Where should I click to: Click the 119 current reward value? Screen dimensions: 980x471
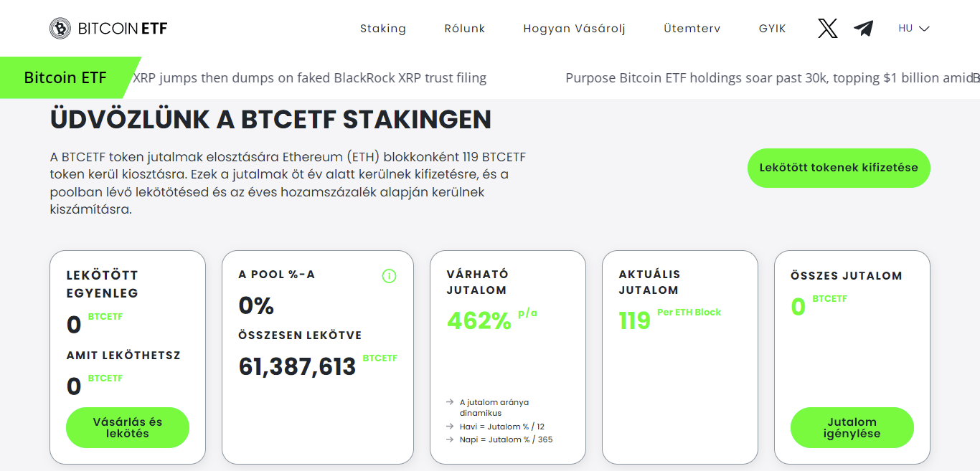634,320
